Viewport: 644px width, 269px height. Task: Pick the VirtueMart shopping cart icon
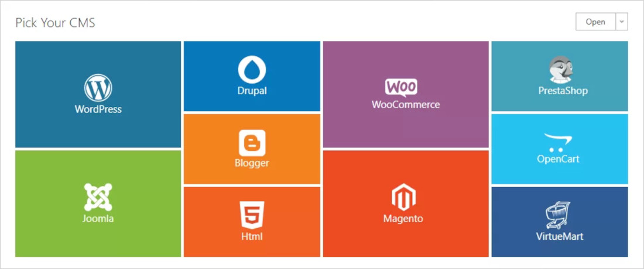click(558, 215)
